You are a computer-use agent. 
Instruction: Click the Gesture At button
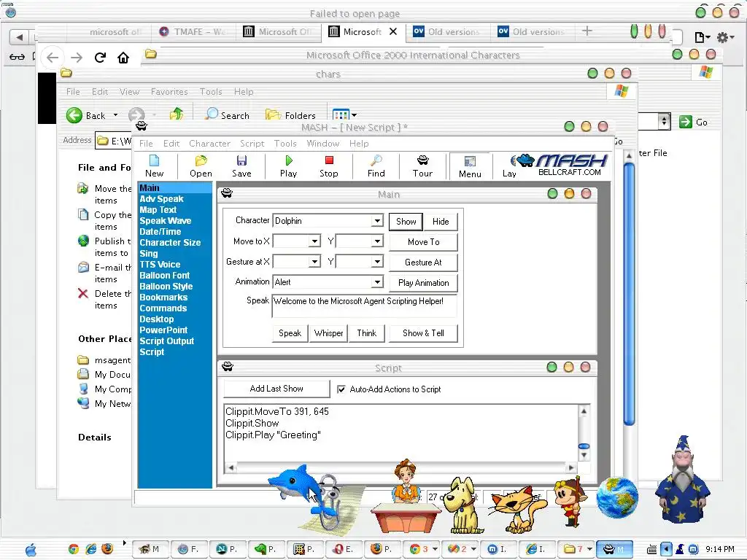tap(424, 262)
